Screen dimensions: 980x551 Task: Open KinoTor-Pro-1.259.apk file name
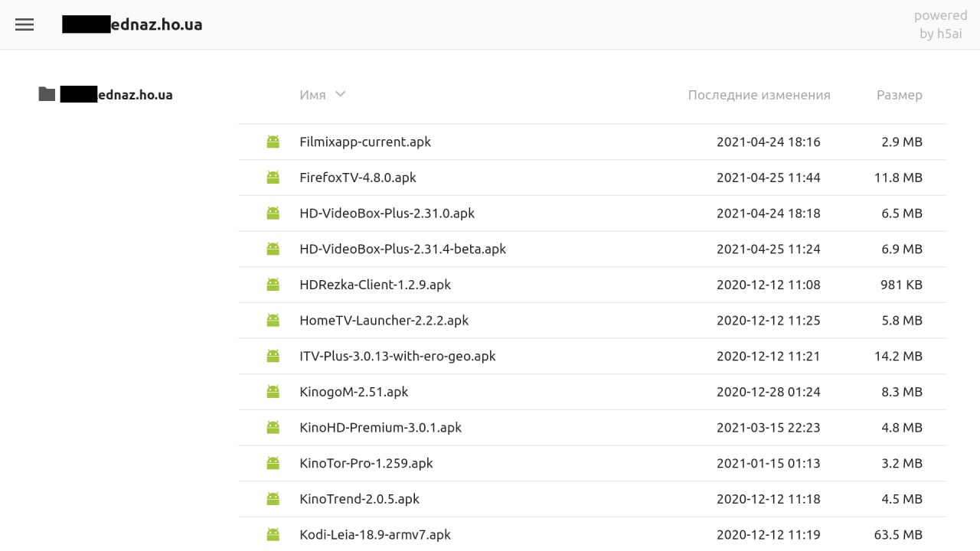pyautogui.click(x=366, y=463)
